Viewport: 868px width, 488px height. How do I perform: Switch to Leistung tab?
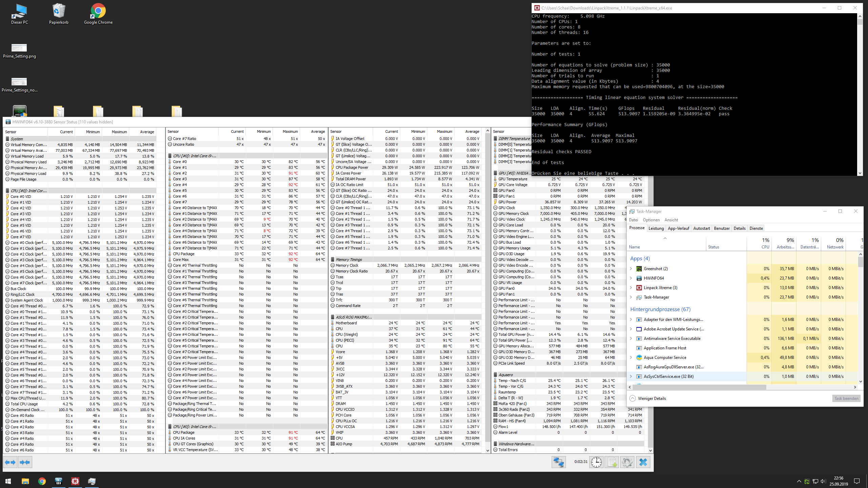coord(656,228)
